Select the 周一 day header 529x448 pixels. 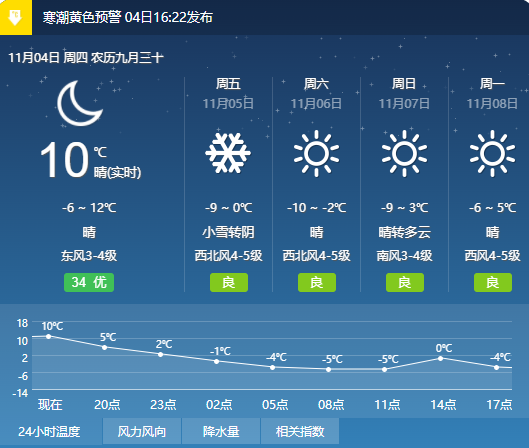(x=492, y=84)
